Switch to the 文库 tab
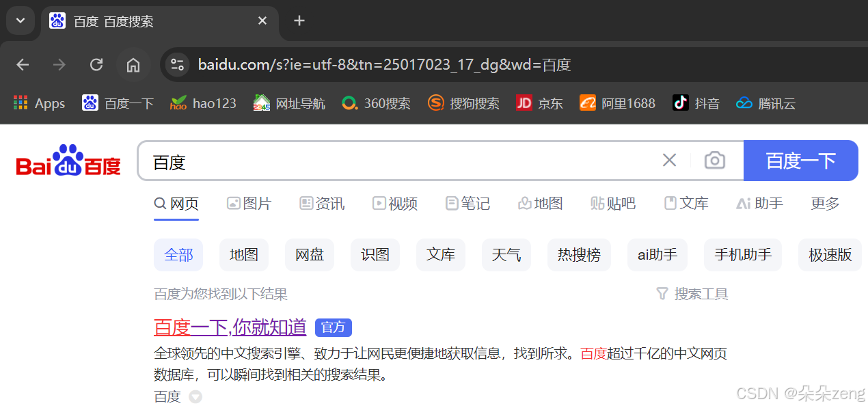 point(686,204)
